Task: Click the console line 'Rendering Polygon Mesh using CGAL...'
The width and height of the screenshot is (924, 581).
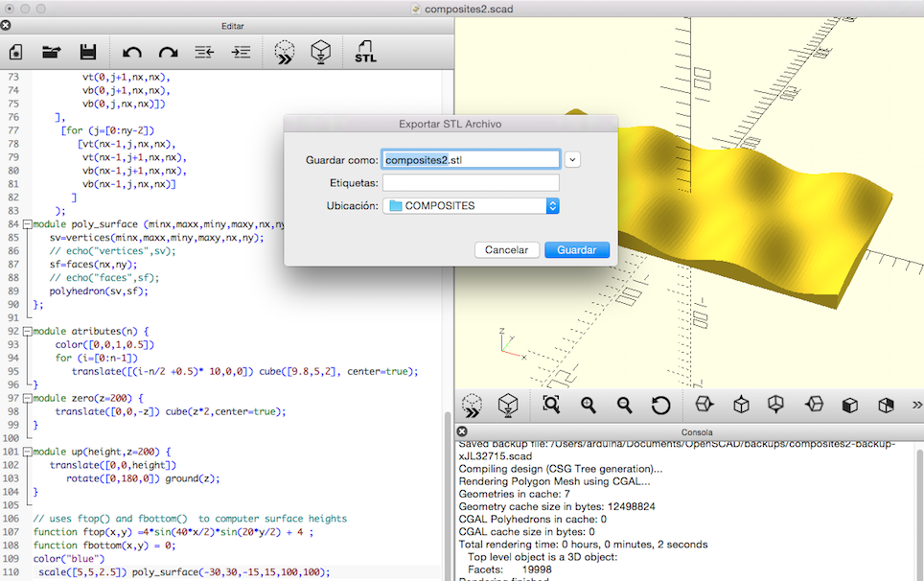Action: (x=555, y=481)
